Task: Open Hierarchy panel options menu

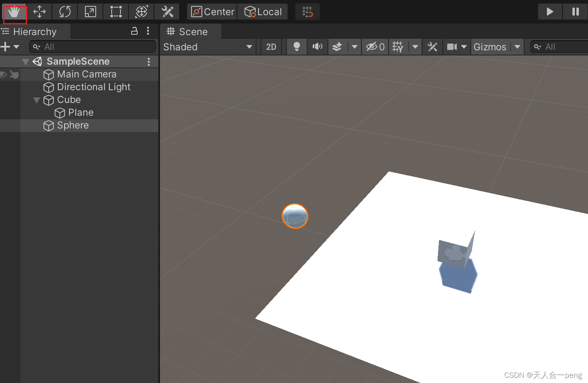Action: click(x=148, y=31)
